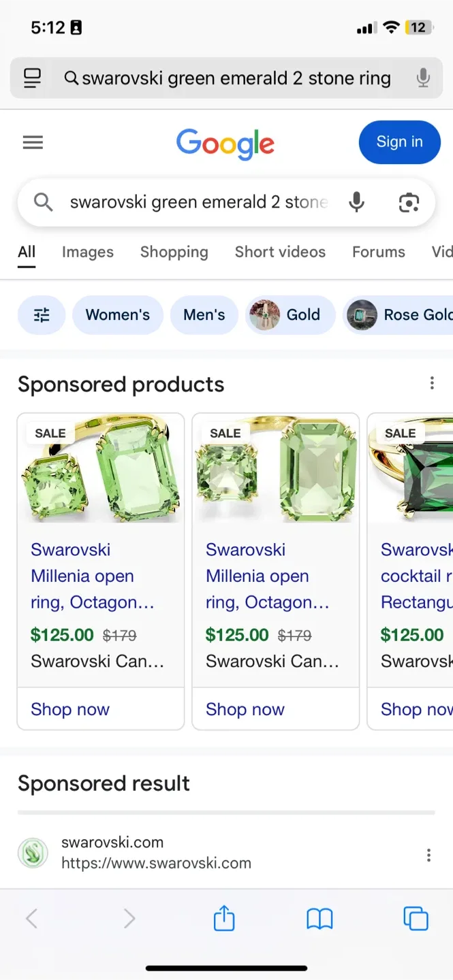453x980 pixels.
Task: Tap the microphone in the Safari address bar
Action: click(423, 78)
